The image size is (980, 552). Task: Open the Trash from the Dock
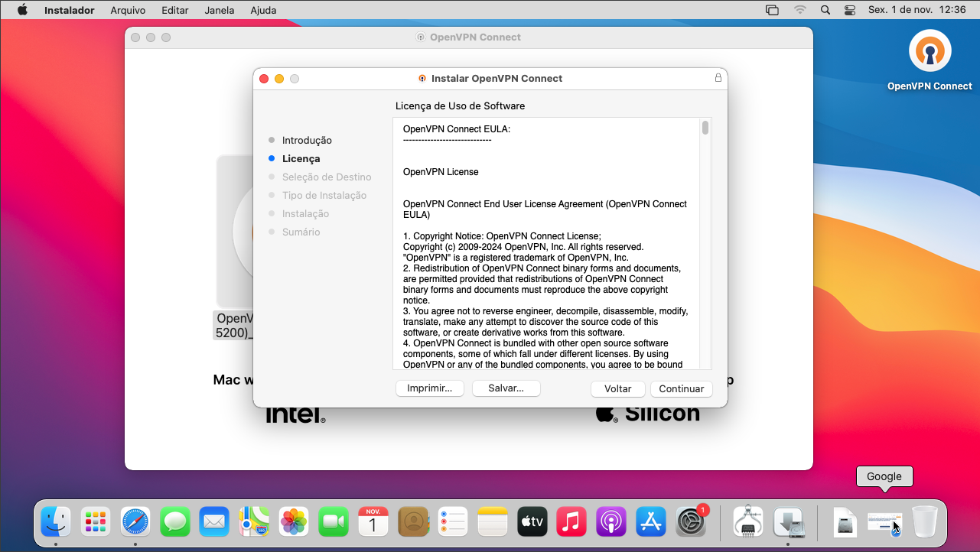coord(924,521)
